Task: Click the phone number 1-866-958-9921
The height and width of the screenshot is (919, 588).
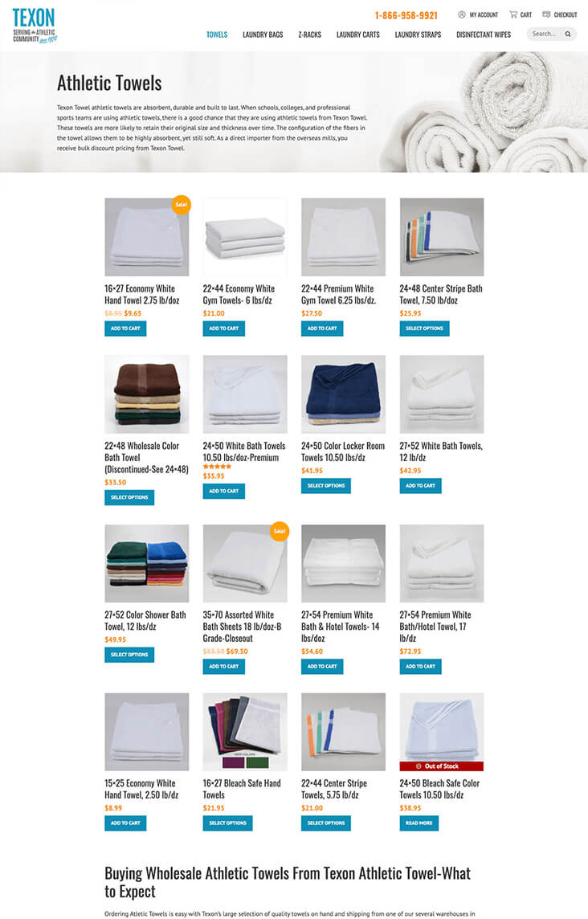Action: [x=406, y=15]
